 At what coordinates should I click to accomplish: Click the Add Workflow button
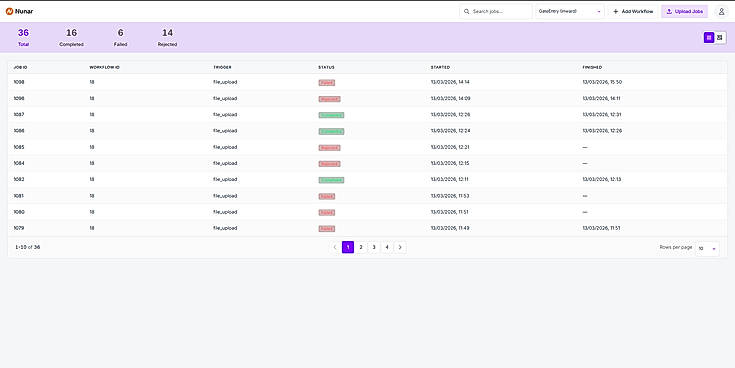(x=633, y=11)
